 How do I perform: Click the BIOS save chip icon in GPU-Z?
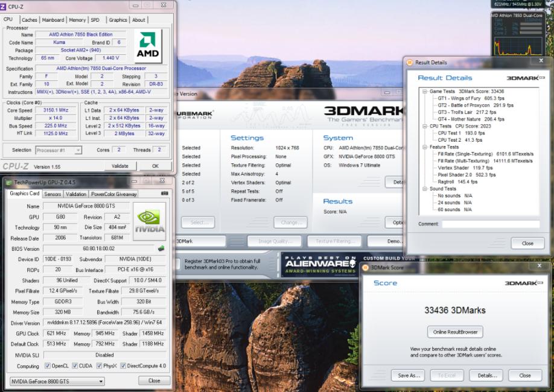[x=161, y=248]
